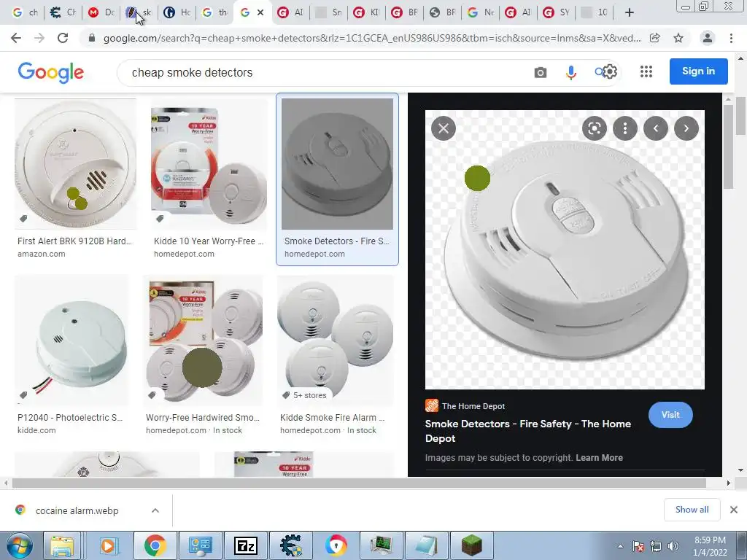Open the Minecraft block taskbar icon
Viewport: 747px width, 560px height.
click(472, 545)
